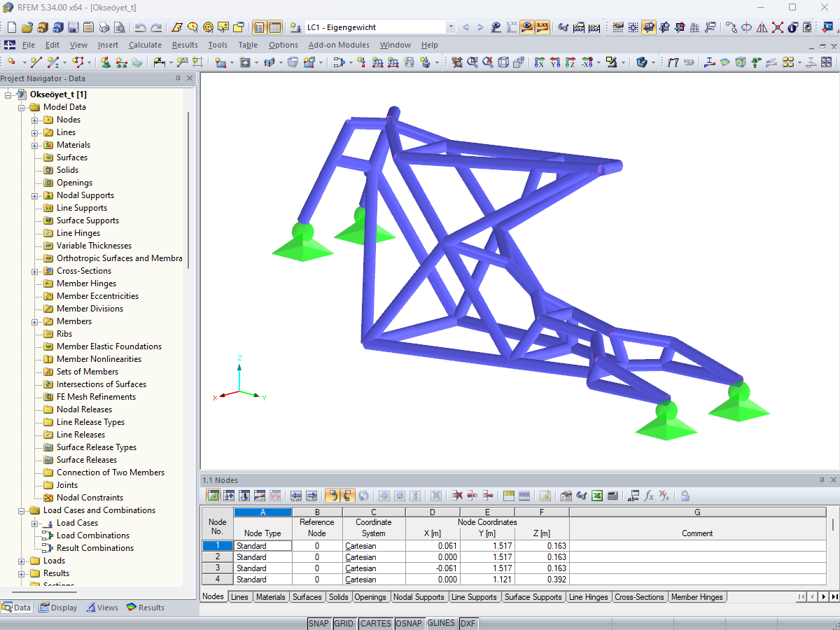
Task: Click the fx function icon above the table
Action: coord(649,496)
